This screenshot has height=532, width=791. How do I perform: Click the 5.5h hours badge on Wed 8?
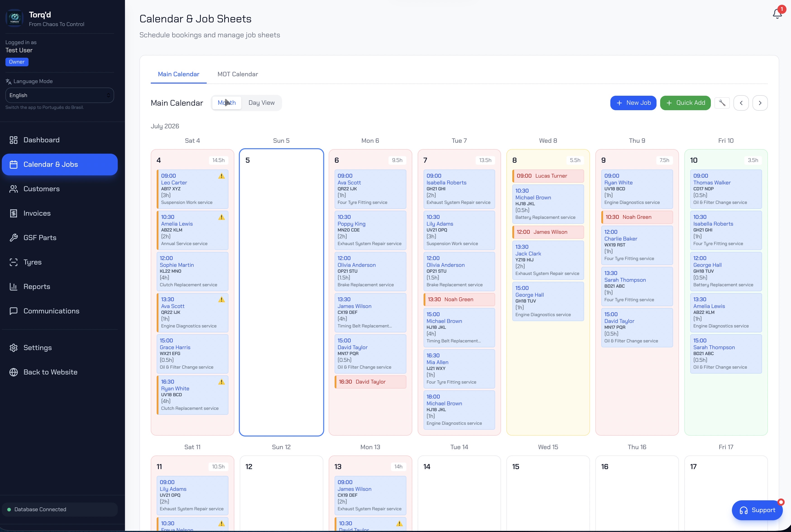point(575,160)
